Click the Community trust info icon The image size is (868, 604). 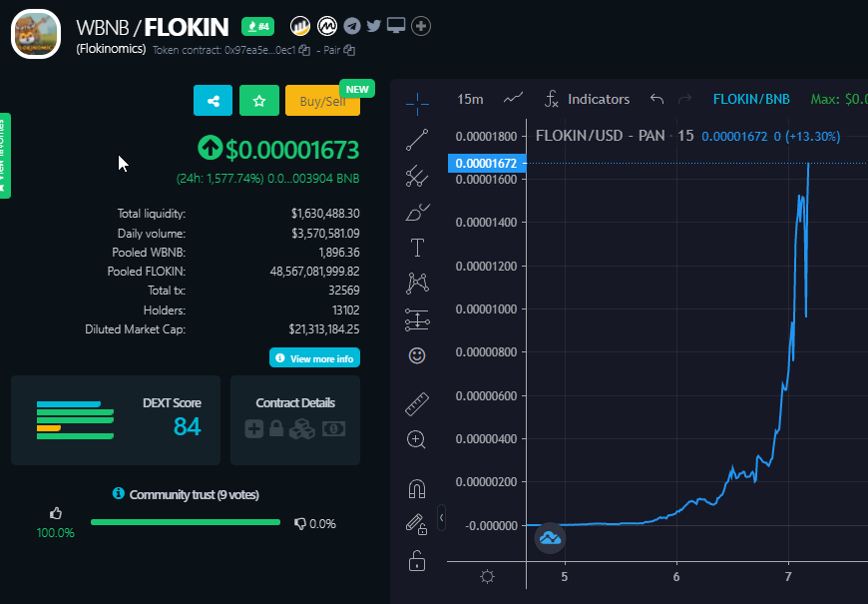click(119, 493)
